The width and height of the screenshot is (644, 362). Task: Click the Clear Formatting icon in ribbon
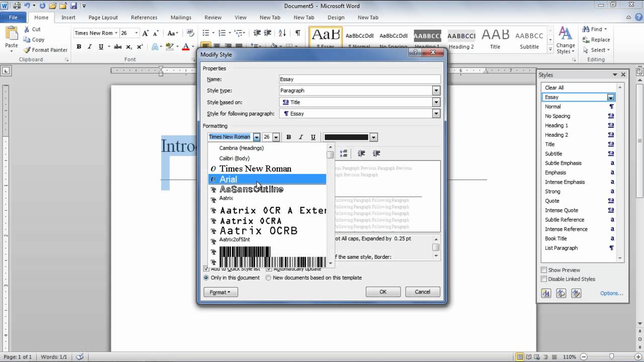point(191,33)
